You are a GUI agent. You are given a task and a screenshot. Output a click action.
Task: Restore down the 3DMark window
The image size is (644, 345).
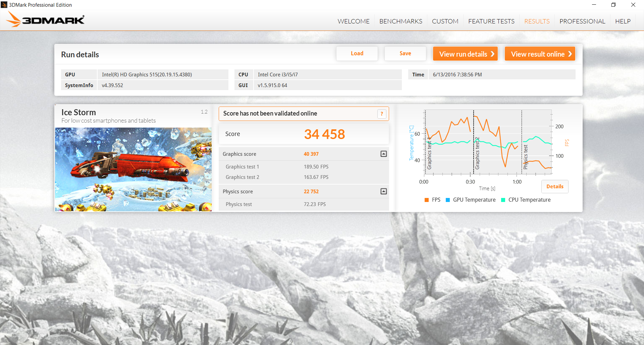tap(613, 5)
